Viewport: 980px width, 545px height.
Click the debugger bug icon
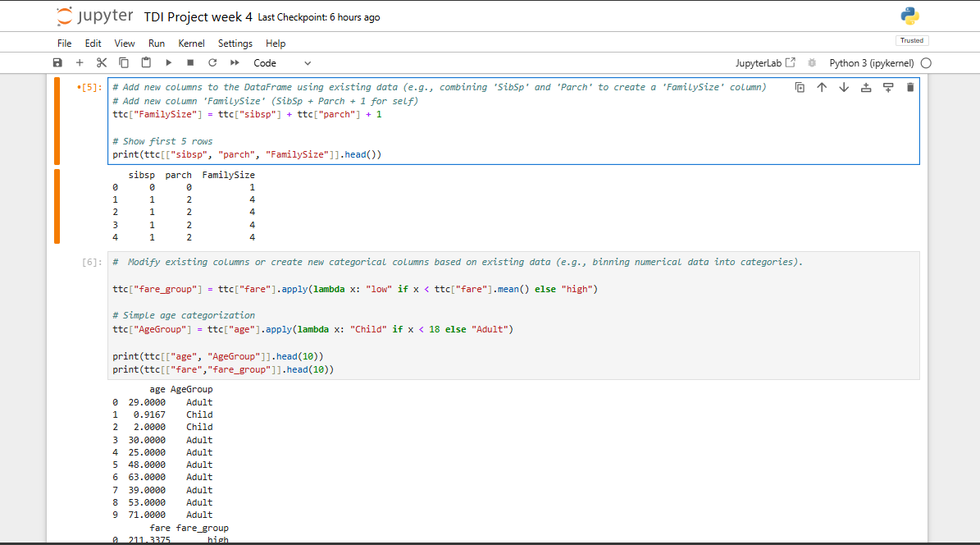[x=812, y=63]
